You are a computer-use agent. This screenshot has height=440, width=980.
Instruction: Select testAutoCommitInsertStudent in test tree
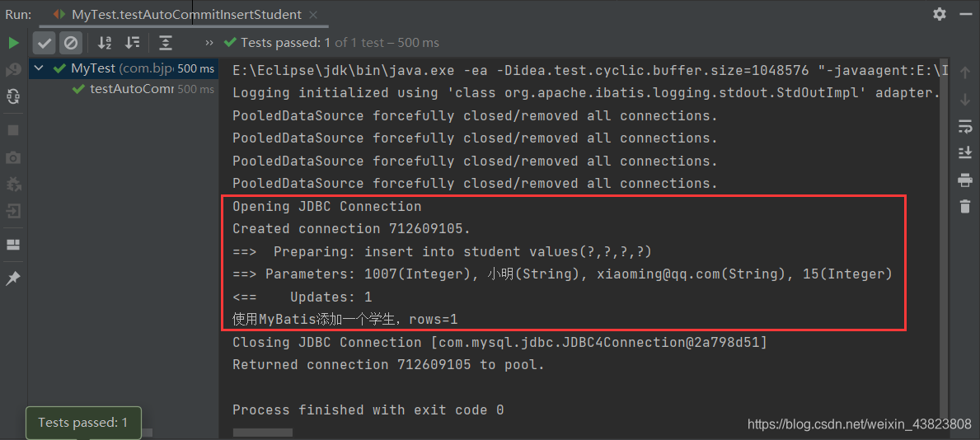pyautogui.click(x=131, y=89)
